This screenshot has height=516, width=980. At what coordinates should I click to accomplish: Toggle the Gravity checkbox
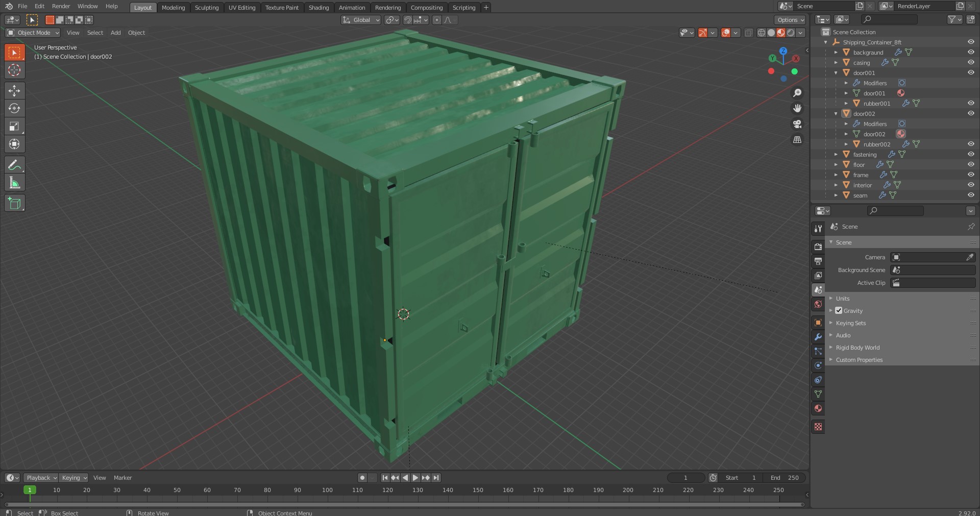pyautogui.click(x=839, y=310)
